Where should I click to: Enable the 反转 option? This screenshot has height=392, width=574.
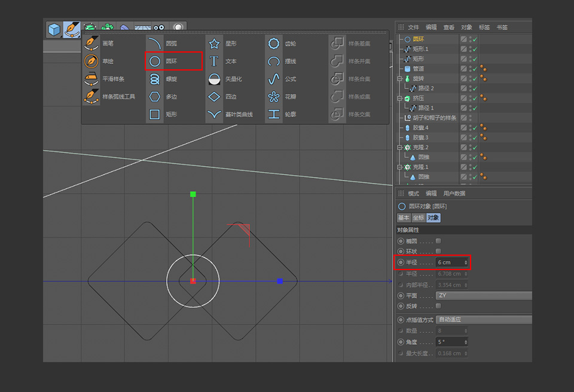438,306
